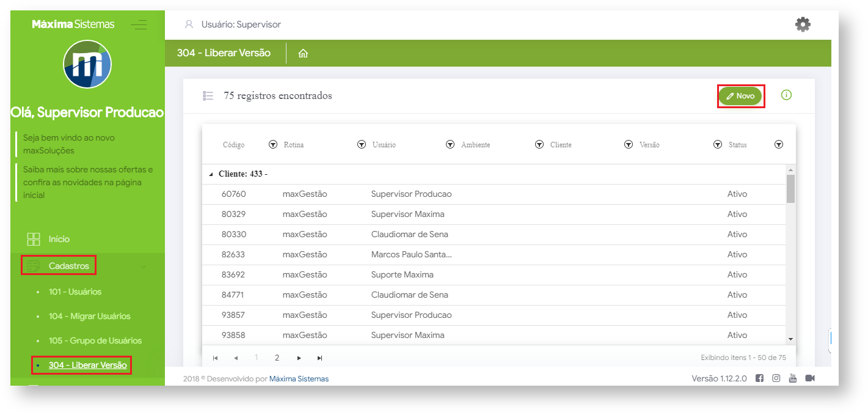Click the video camera footer icon
The height and width of the screenshot is (415, 868).
810,378
